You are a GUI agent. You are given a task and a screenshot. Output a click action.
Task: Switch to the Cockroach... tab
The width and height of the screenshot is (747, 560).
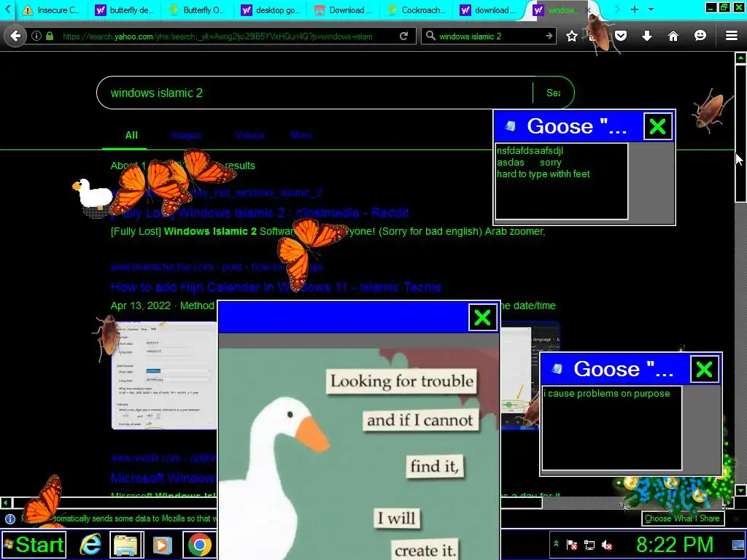coord(417,10)
